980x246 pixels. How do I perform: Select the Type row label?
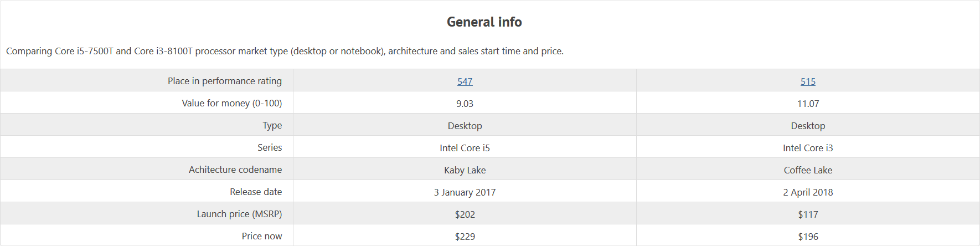click(272, 125)
